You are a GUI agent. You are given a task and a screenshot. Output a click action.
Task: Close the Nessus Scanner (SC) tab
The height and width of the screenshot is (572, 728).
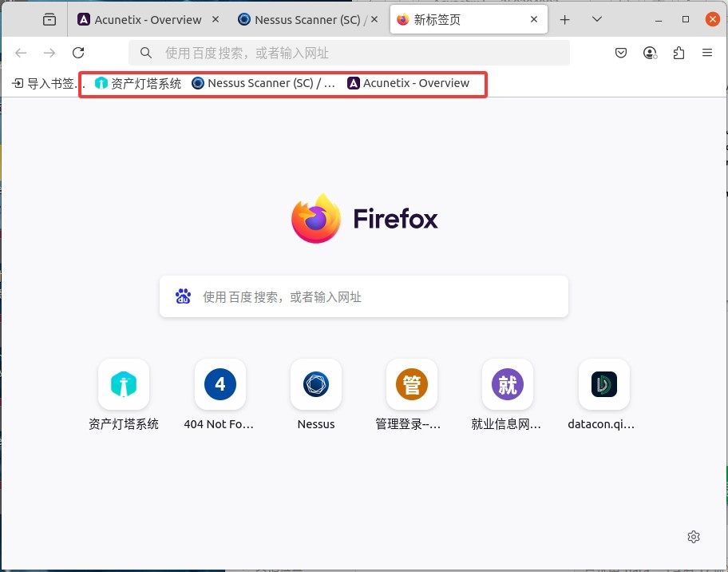click(374, 19)
